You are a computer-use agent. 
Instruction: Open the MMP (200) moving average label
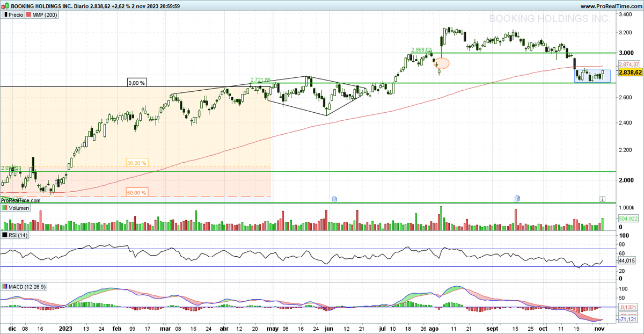(x=45, y=15)
